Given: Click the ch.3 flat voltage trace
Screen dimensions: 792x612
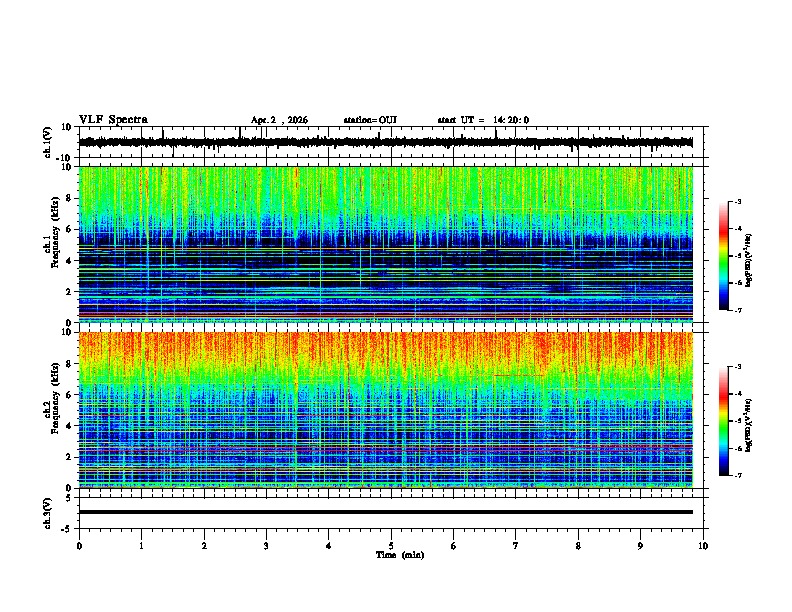Looking at the screenshot, I should [386, 512].
